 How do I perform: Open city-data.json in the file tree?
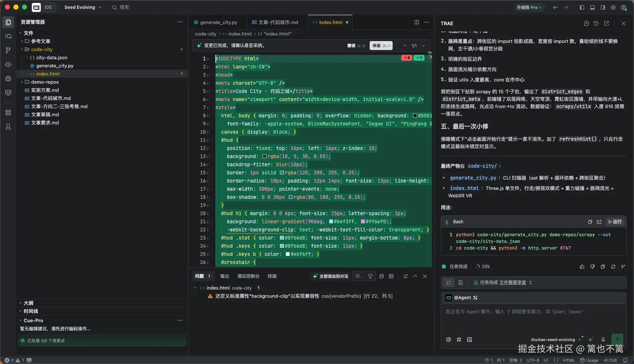click(52, 57)
